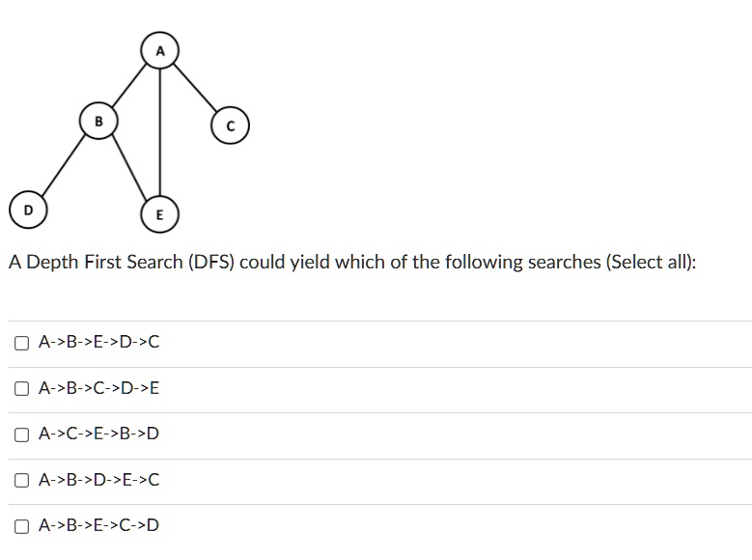Click the edge connecting A and C
Viewport: 752px width, 560px height.
pos(195,88)
